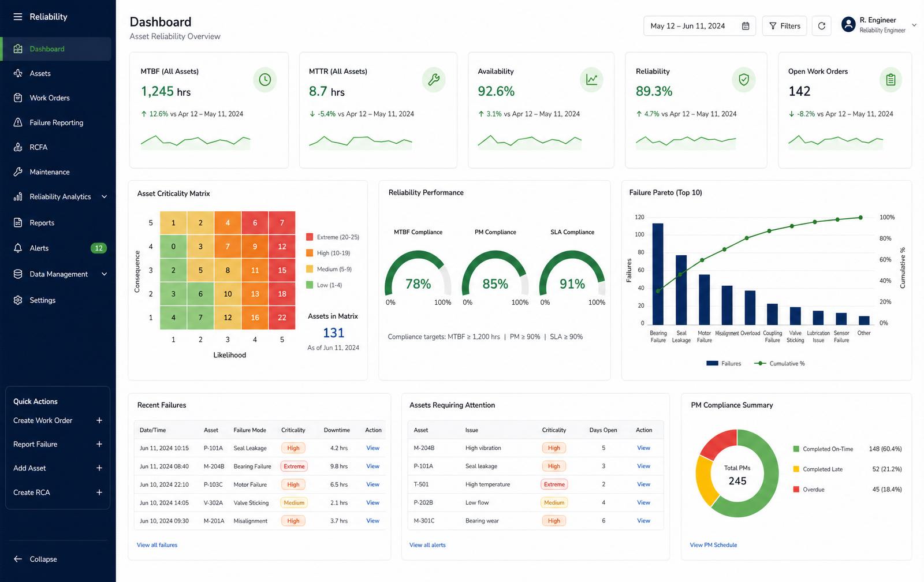Click View for T-501 High temperature

click(x=643, y=484)
